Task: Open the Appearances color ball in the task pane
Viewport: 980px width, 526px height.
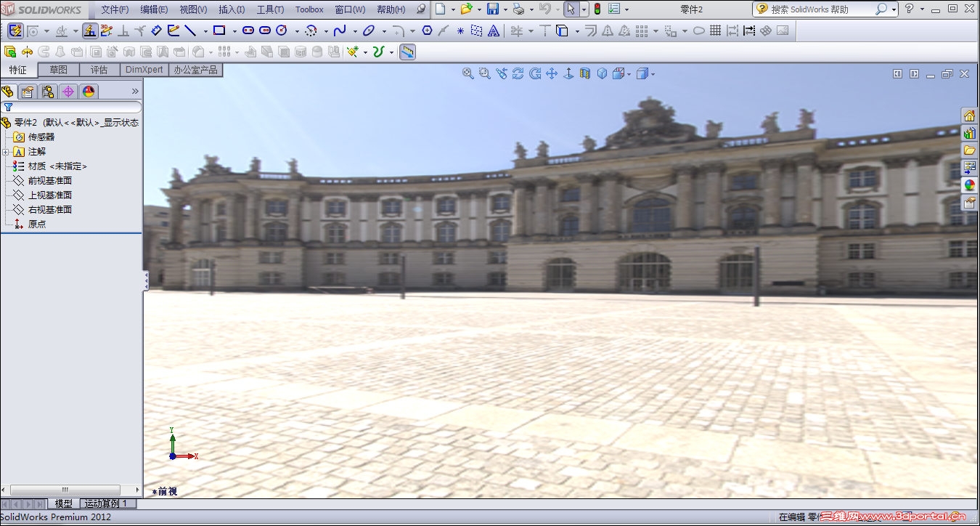Action: click(969, 185)
